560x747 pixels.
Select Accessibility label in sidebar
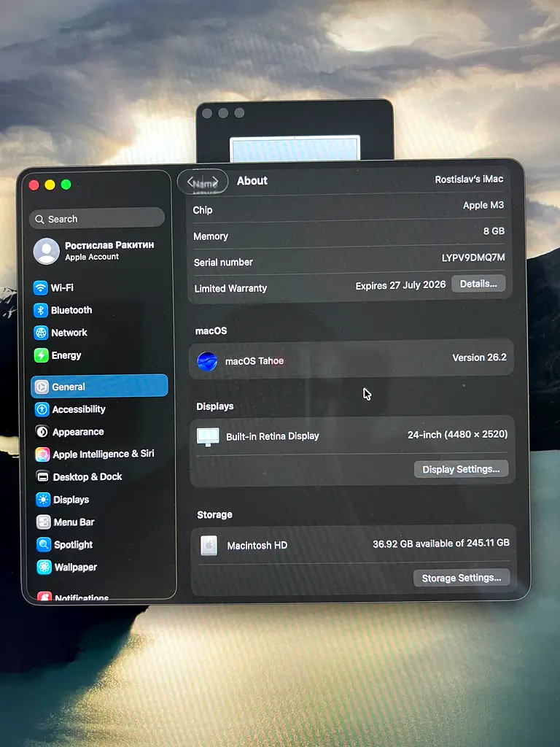point(79,409)
